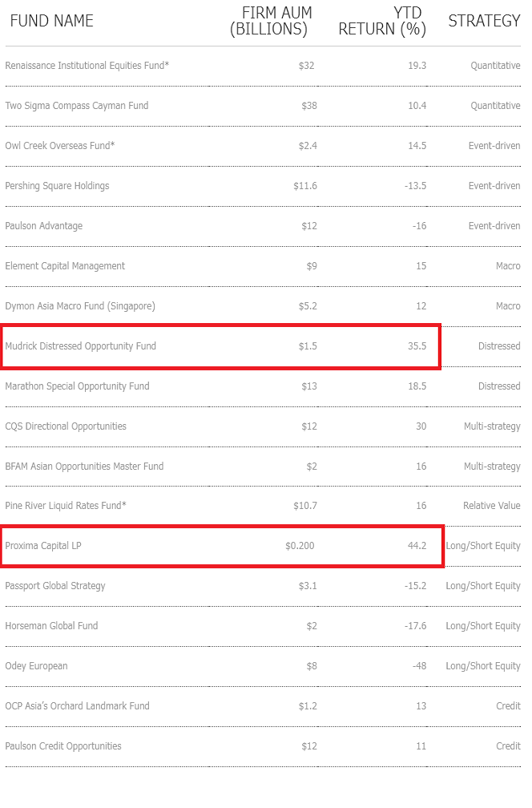
Task: Click Marathon Special Opportunity Fund
Action: click(77, 386)
